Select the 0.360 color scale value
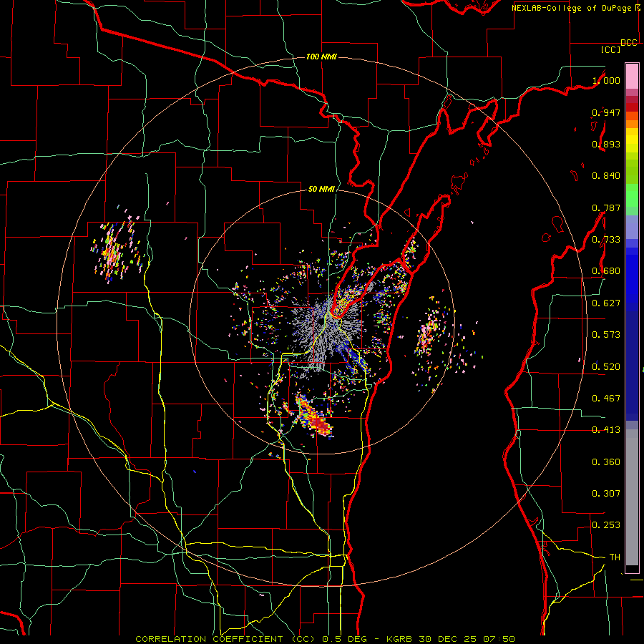The width and height of the screenshot is (644, 644). (606, 462)
